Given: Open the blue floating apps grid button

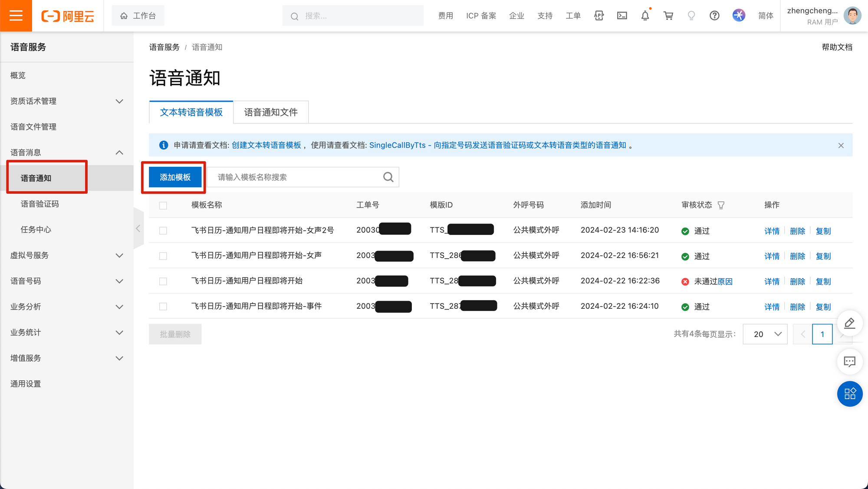Looking at the screenshot, I should [849, 394].
